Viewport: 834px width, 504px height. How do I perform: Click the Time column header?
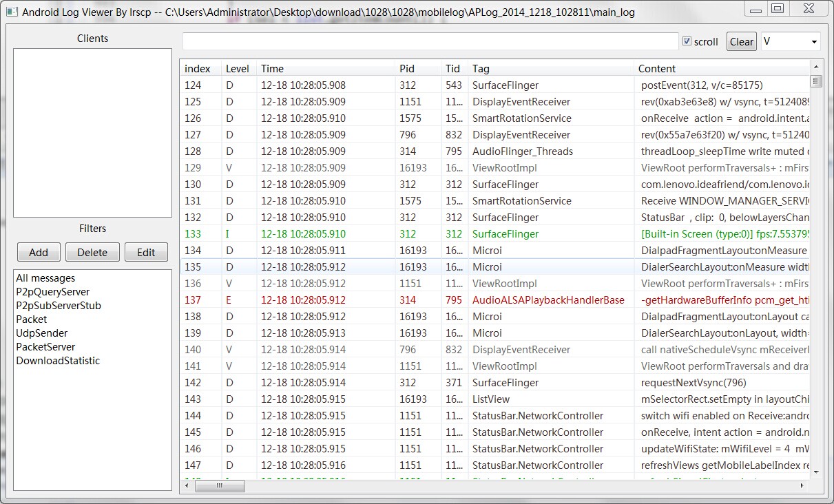point(326,68)
